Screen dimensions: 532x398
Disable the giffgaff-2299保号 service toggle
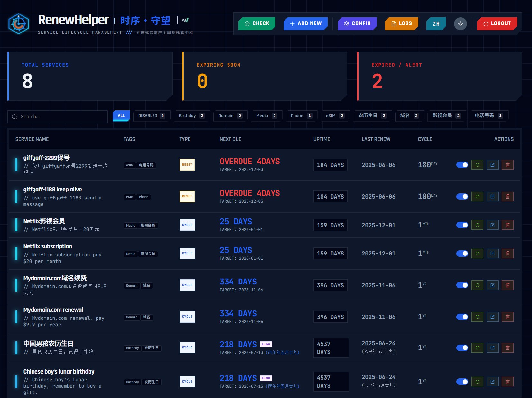pyautogui.click(x=462, y=165)
